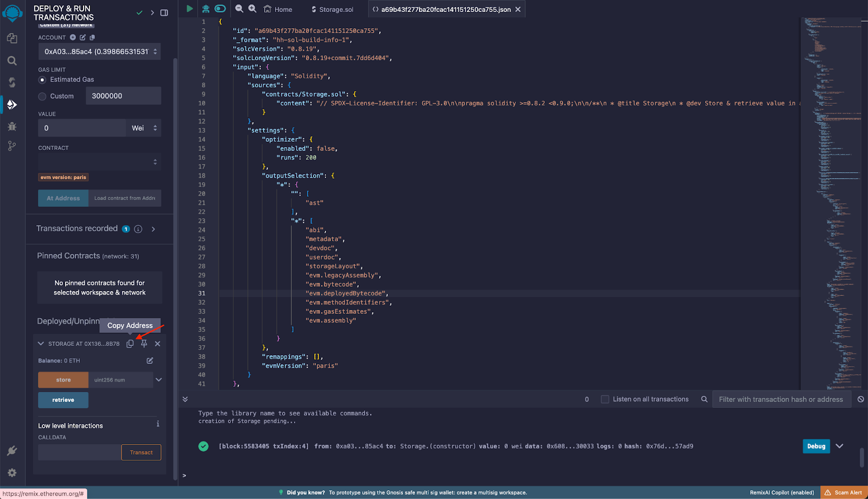Click the transaction hash filter field
Screen dimensions: 868x499
pyautogui.click(x=781, y=400)
